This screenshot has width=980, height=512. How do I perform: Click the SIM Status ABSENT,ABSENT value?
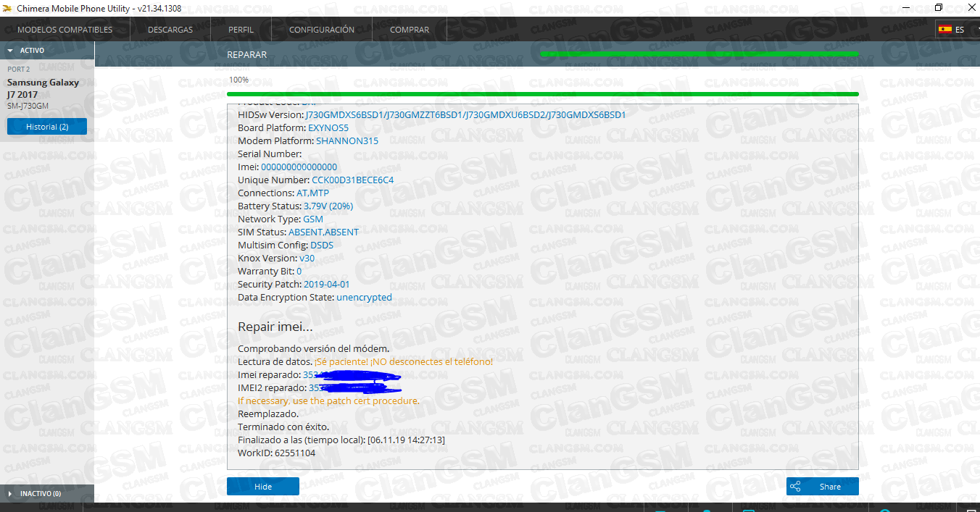coord(323,232)
